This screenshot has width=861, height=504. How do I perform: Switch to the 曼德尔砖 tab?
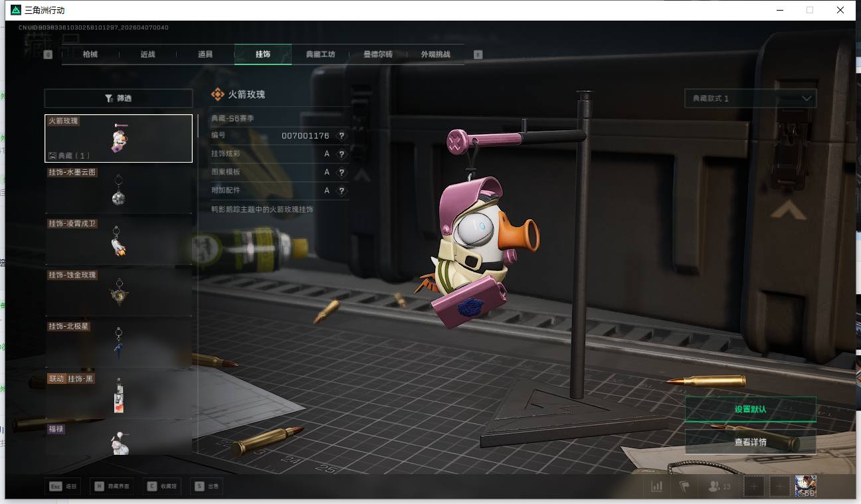[378, 54]
